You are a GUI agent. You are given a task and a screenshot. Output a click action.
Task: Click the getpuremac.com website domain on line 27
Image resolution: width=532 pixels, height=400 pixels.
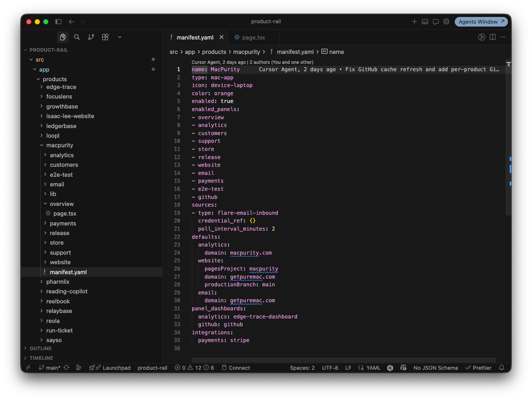253,277
